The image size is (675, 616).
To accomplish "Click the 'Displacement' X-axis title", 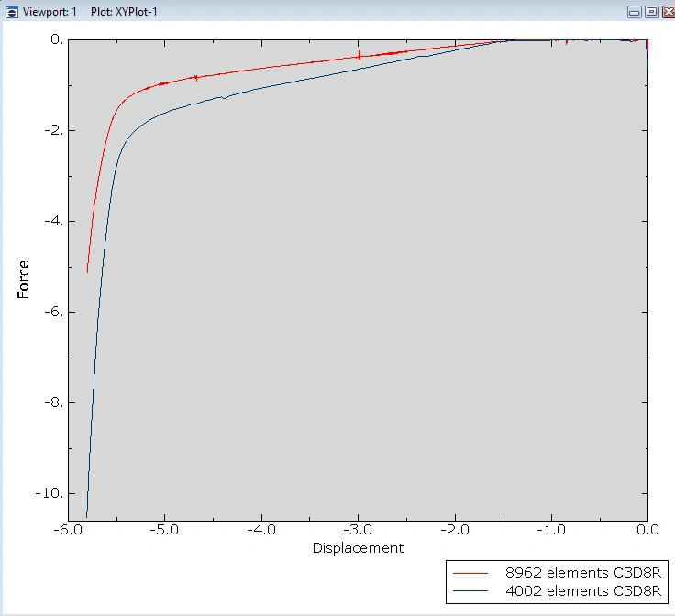I will coord(359,548).
